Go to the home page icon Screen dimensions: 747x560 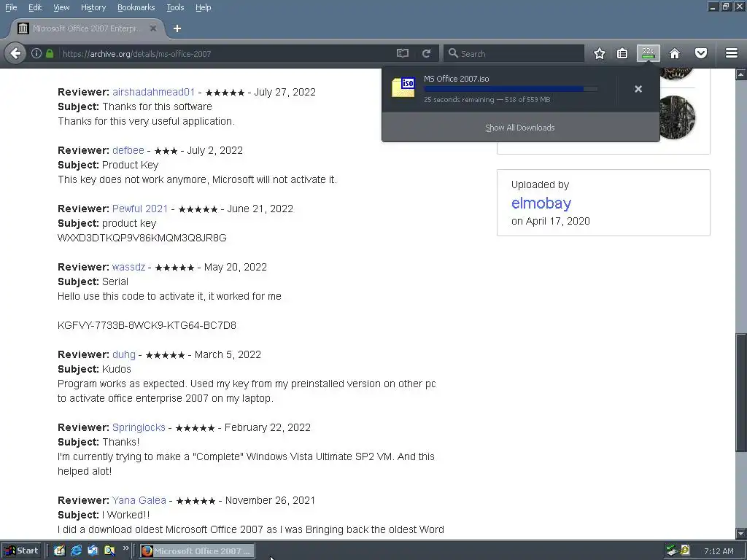tap(675, 53)
